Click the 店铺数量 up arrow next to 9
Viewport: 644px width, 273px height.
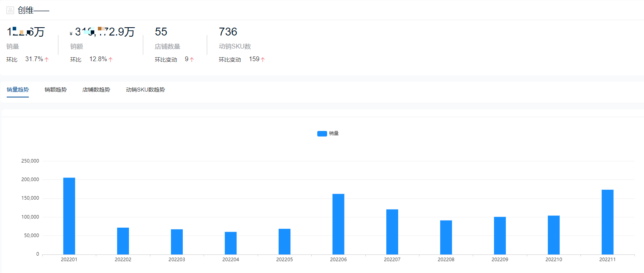click(192, 60)
